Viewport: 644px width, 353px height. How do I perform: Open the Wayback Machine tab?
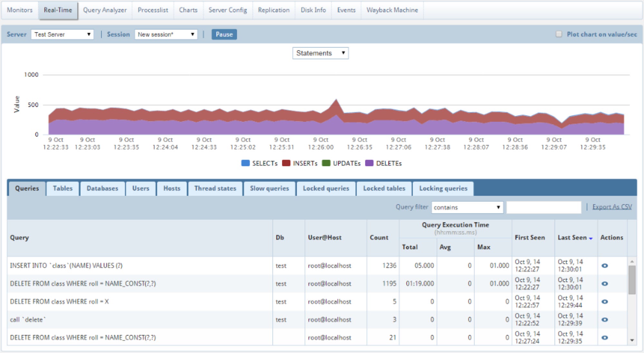pyautogui.click(x=392, y=10)
